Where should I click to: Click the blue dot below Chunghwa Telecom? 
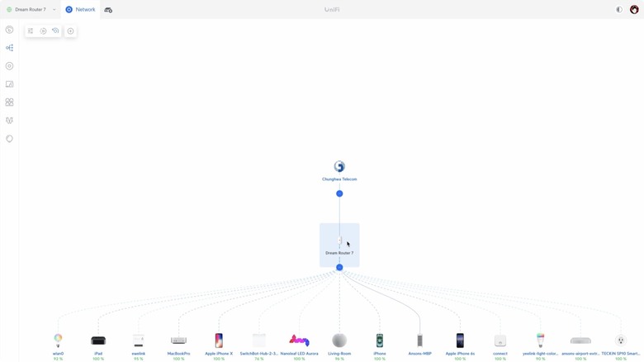pos(339,193)
